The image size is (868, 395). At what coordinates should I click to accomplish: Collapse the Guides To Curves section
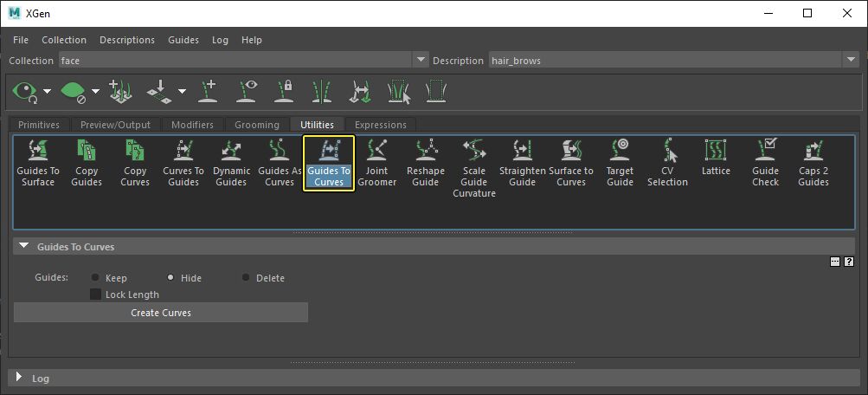click(24, 246)
